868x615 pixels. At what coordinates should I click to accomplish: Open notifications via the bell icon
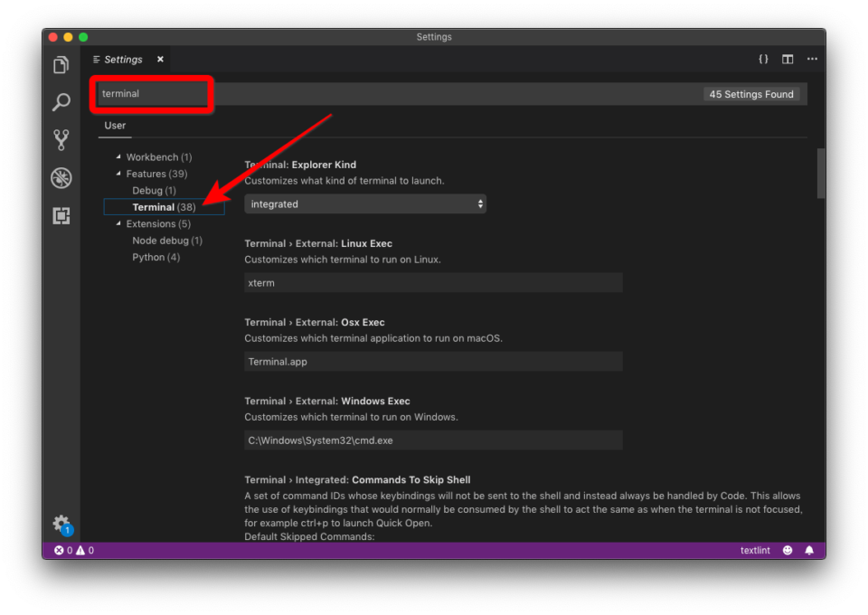pyautogui.click(x=809, y=549)
